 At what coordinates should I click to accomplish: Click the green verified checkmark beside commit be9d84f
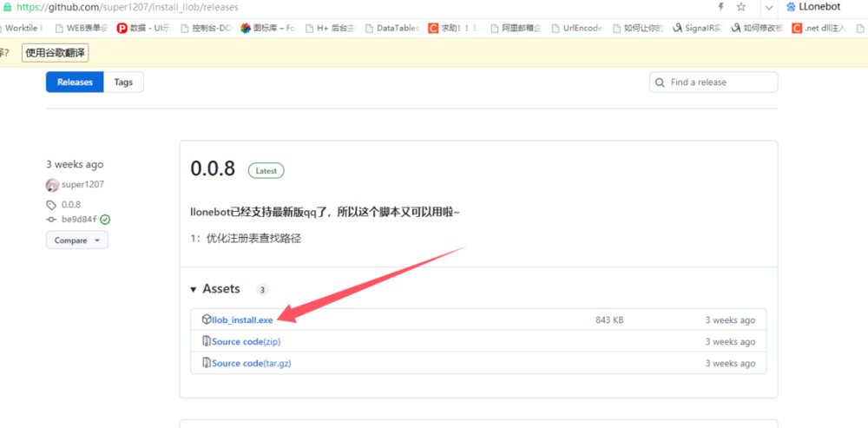(105, 220)
